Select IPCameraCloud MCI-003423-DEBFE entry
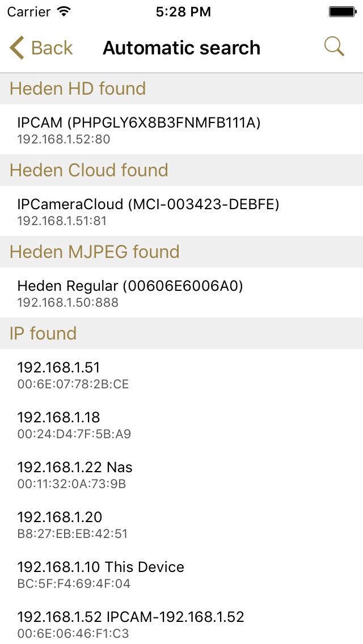The height and width of the screenshot is (644, 363). tap(181, 211)
